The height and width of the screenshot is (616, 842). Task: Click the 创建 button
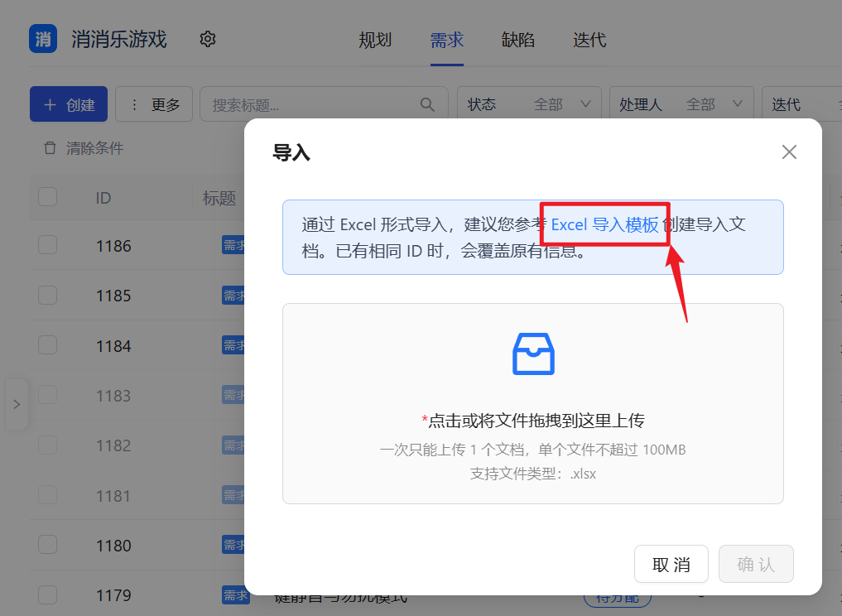click(69, 104)
